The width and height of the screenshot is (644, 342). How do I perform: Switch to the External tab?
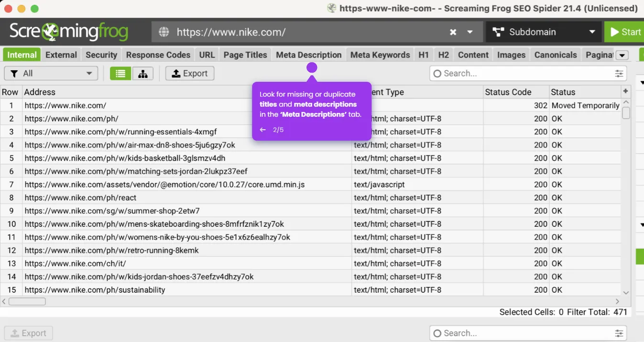coord(61,55)
